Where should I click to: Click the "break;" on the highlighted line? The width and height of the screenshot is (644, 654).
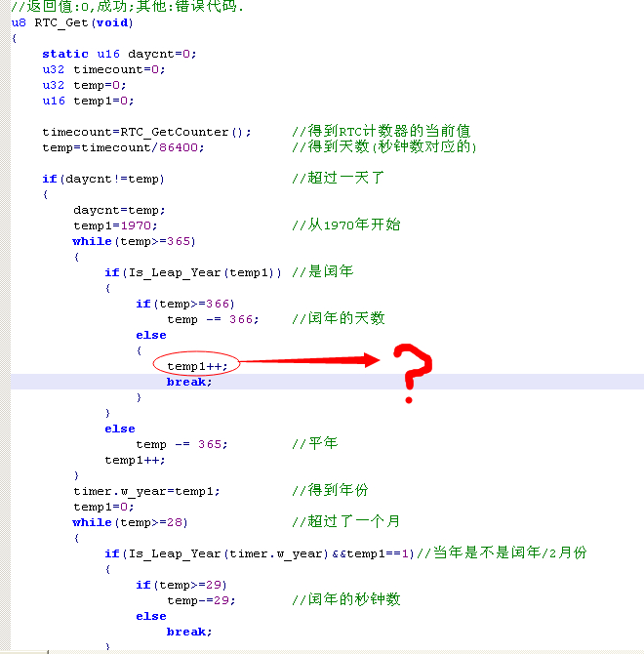pos(189,382)
